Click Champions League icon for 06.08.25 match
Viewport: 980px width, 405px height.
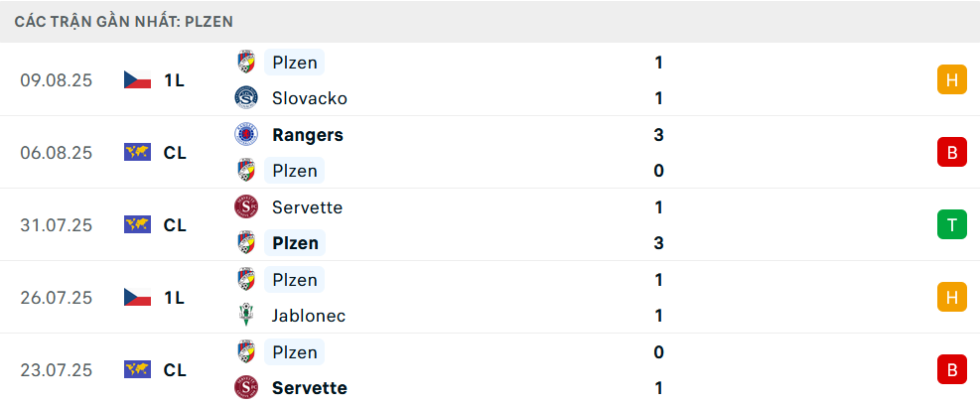pyautogui.click(x=137, y=153)
